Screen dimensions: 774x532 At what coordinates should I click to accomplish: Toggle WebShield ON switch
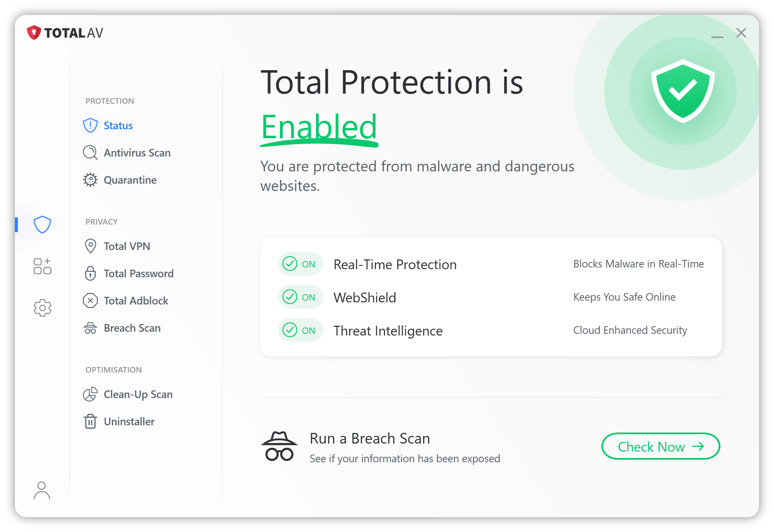tap(300, 297)
